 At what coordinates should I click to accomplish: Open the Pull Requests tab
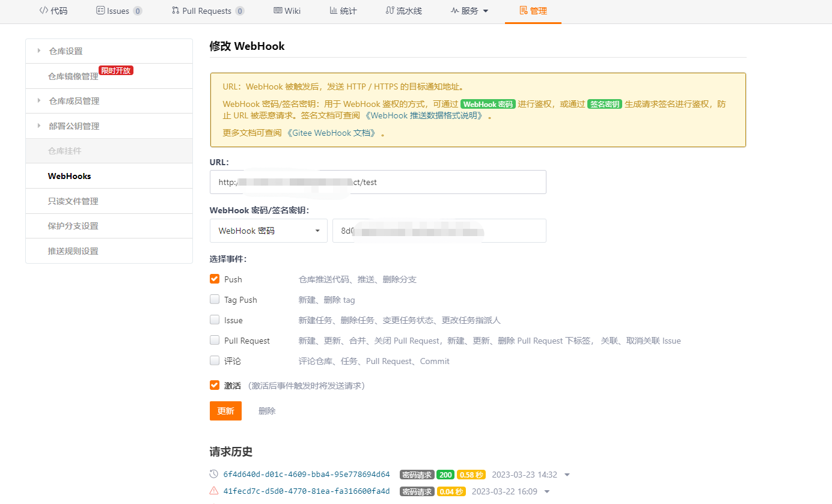[x=208, y=11]
